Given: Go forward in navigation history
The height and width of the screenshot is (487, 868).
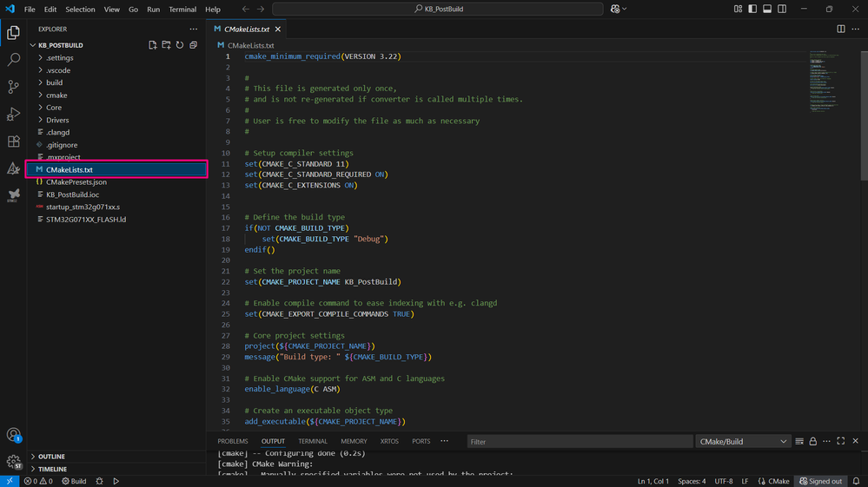Looking at the screenshot, I should click(260, 9).
